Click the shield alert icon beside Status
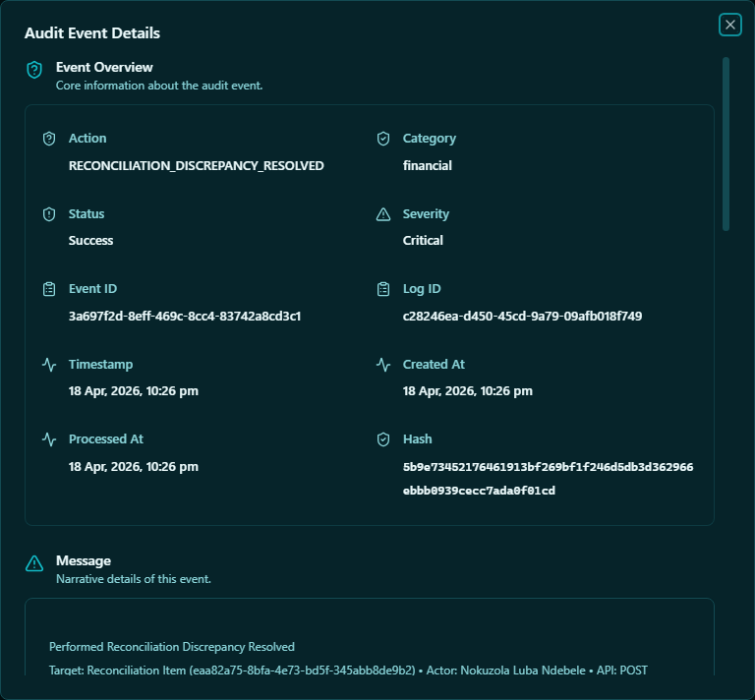Screen dimensions: 755x700 49,214
